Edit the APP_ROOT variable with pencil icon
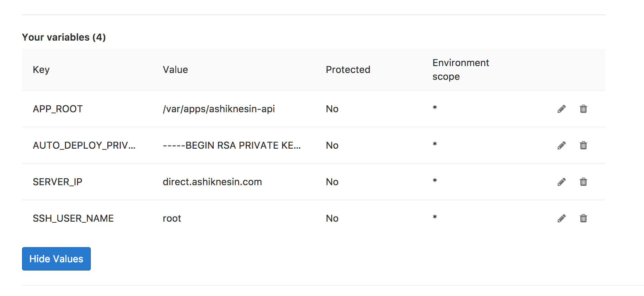 pyautogui.click(x=561, y=109)
